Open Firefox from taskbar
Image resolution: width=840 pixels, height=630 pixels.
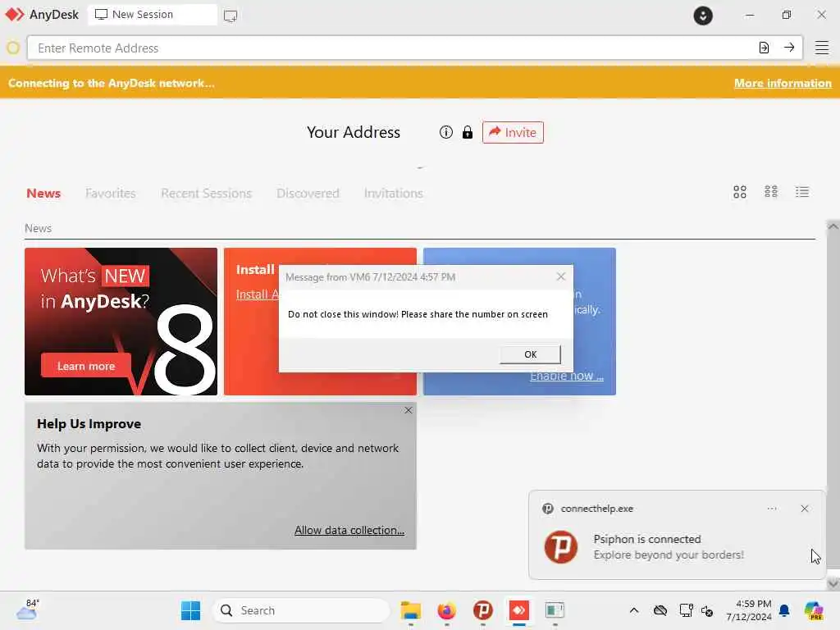coord(447,610)
